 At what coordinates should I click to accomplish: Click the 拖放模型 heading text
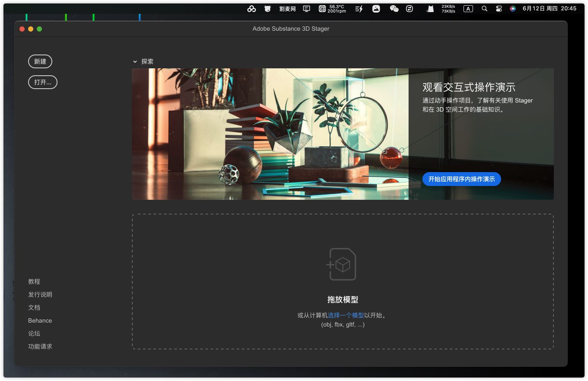(343, 300)
